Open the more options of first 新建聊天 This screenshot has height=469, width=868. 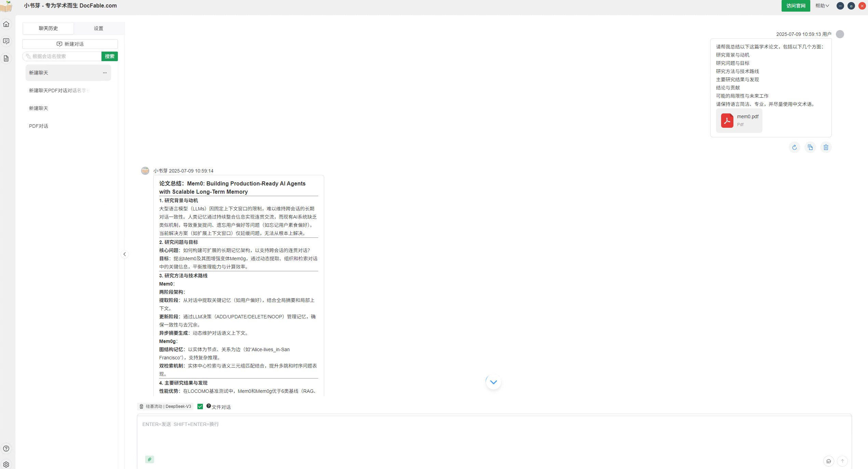[105, 73]
